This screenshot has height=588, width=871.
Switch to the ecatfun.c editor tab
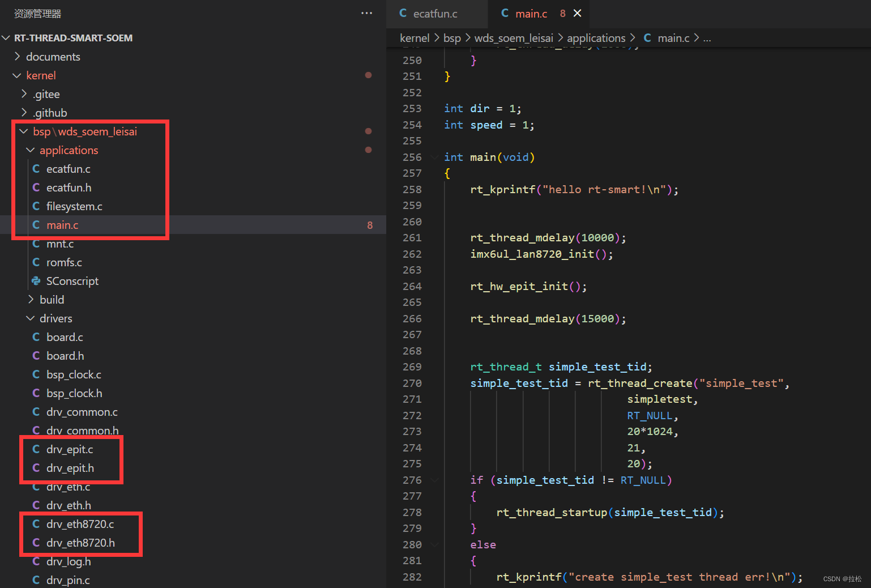click(437, 14)
